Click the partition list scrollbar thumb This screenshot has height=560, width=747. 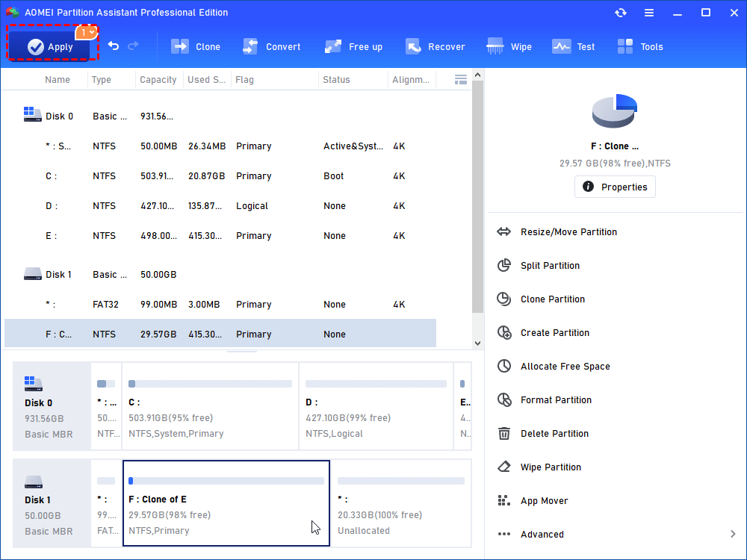point(478,197)
